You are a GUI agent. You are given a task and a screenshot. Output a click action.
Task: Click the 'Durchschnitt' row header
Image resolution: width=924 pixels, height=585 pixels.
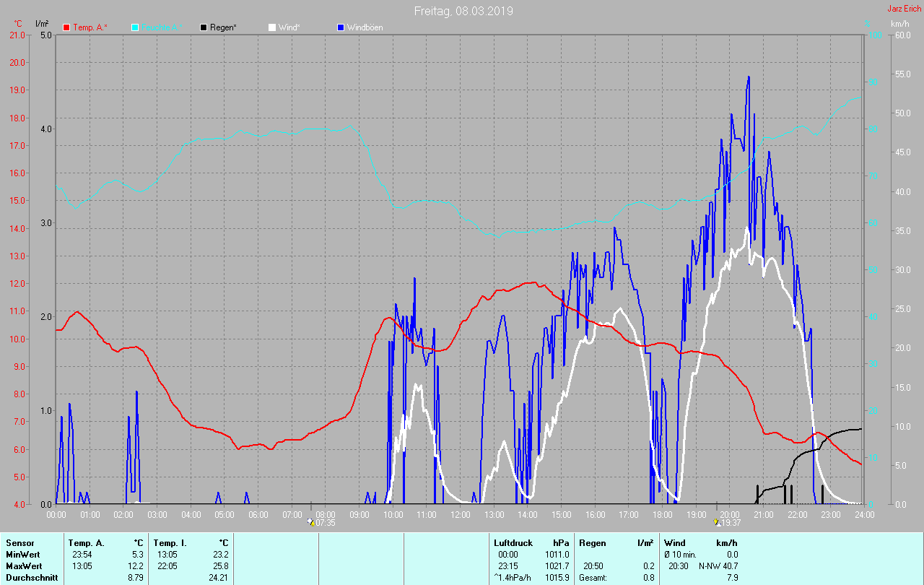click(x=32, y=578)
